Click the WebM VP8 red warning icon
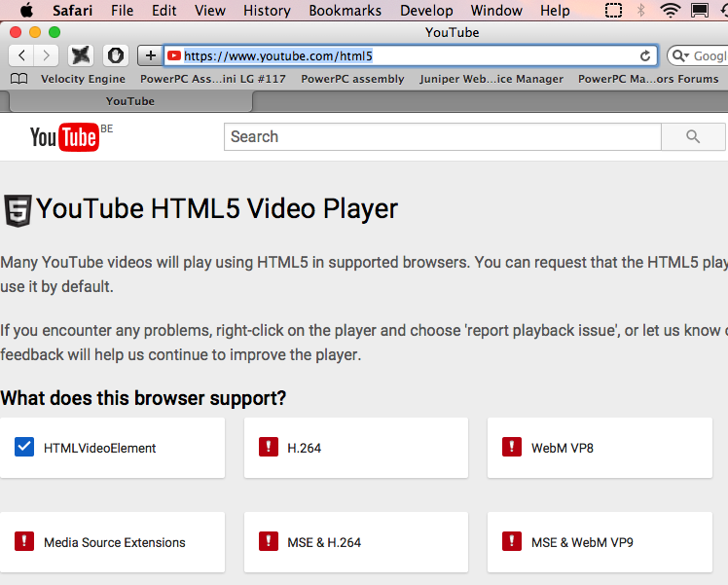728x585 pixels. 512,447
